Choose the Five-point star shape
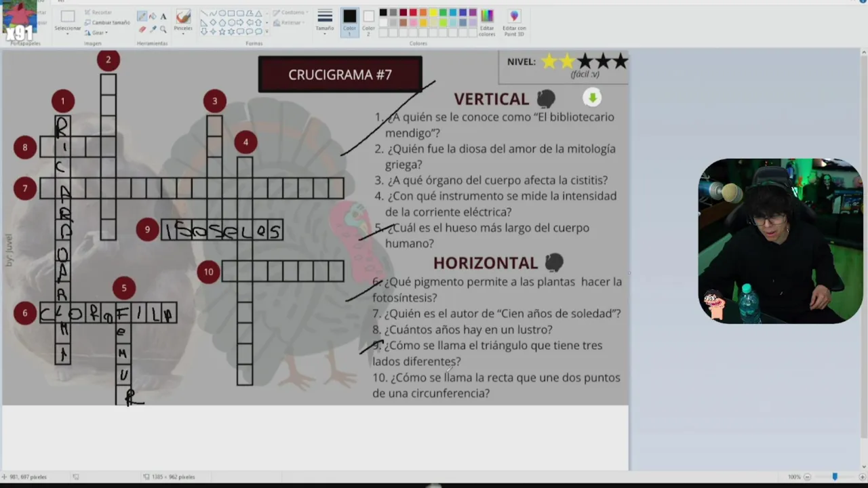This screenshot has height=488, width=868. [222, 31]
